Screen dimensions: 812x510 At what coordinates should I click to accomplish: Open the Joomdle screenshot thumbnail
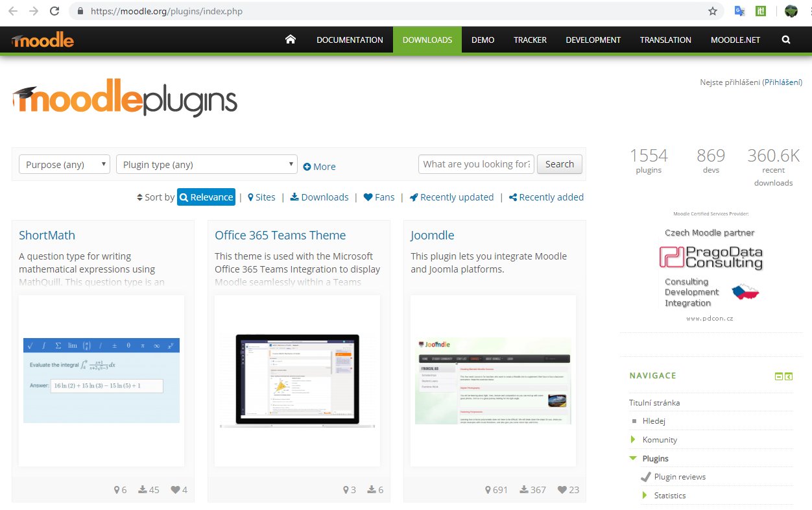pyautogui.click(x=493, y=381)
